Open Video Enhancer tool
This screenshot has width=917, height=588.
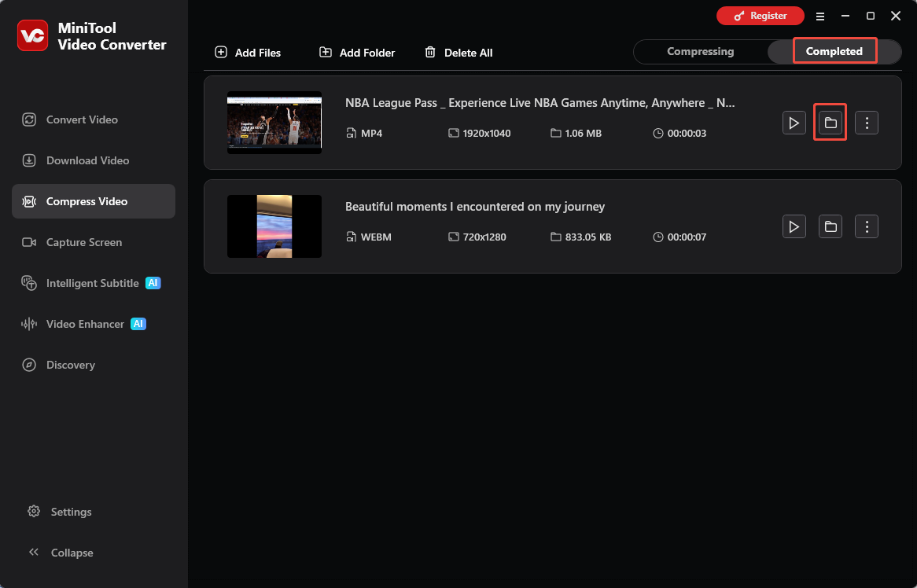(x=94, y=325)
